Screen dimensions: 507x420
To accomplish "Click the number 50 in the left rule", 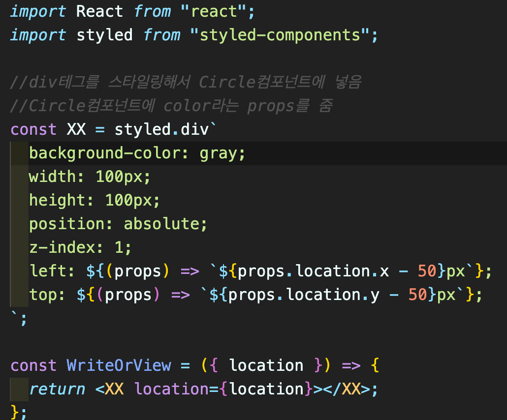I will pos(427,271).
